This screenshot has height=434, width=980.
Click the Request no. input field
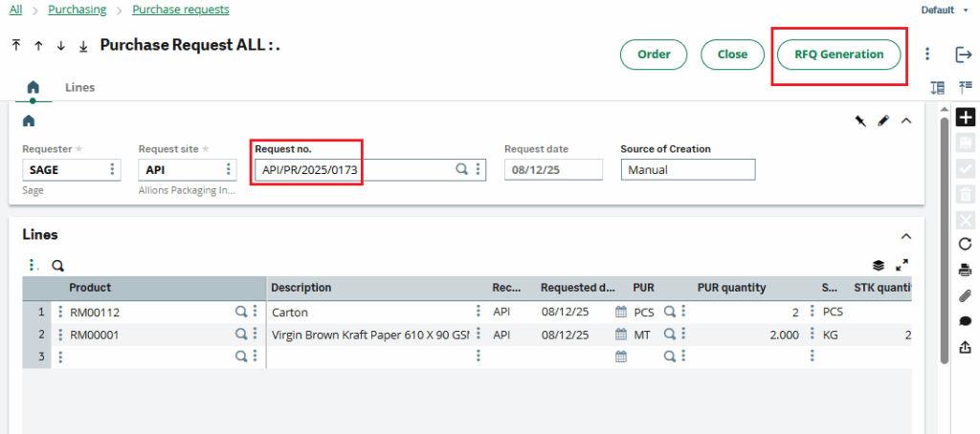point(352,169)
